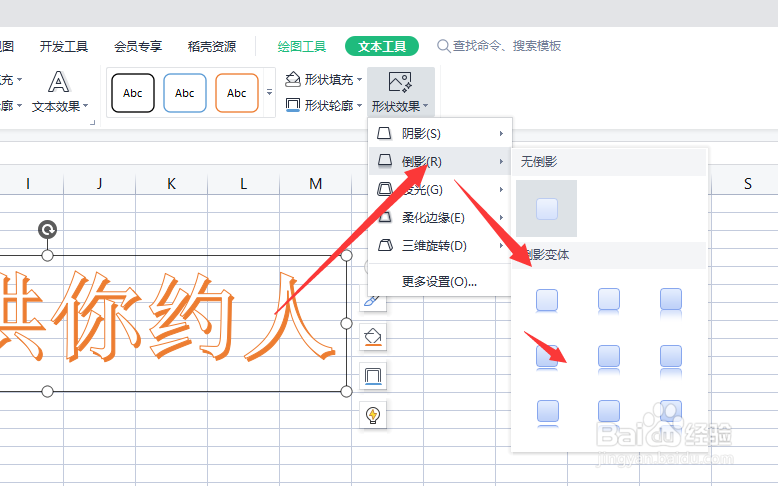The image size is (778, 486).
Task: Switch to the 会员专享 tab
Action: point(138,47)
